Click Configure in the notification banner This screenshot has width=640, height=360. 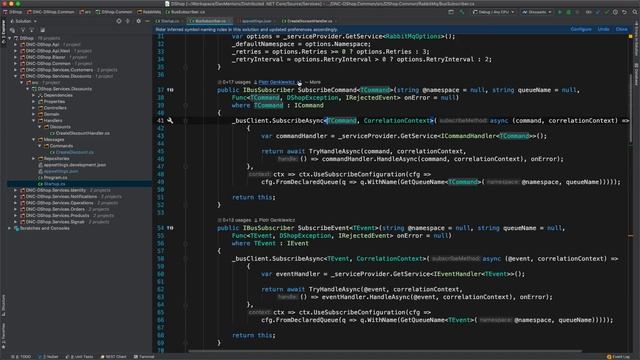[581, 29]
